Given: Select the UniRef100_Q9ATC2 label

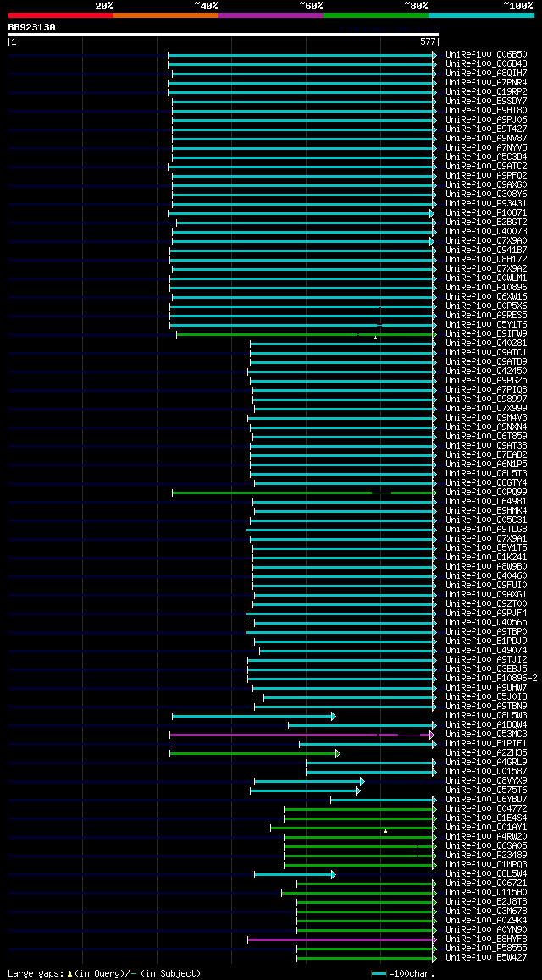Looking at the screenshot, I should (x=486, y=166).
